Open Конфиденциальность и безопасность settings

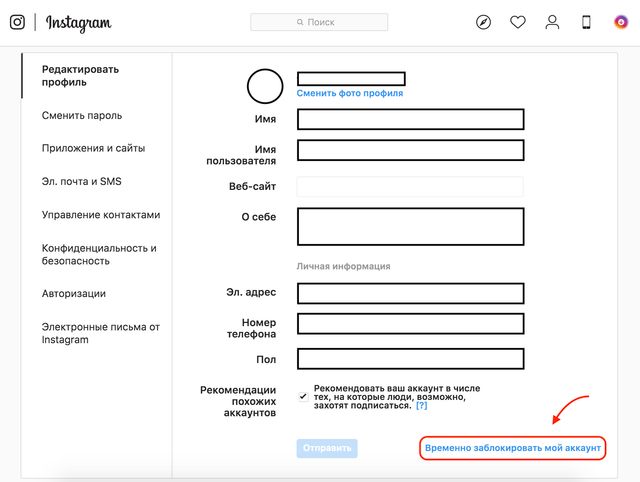[x=99, y=254]
